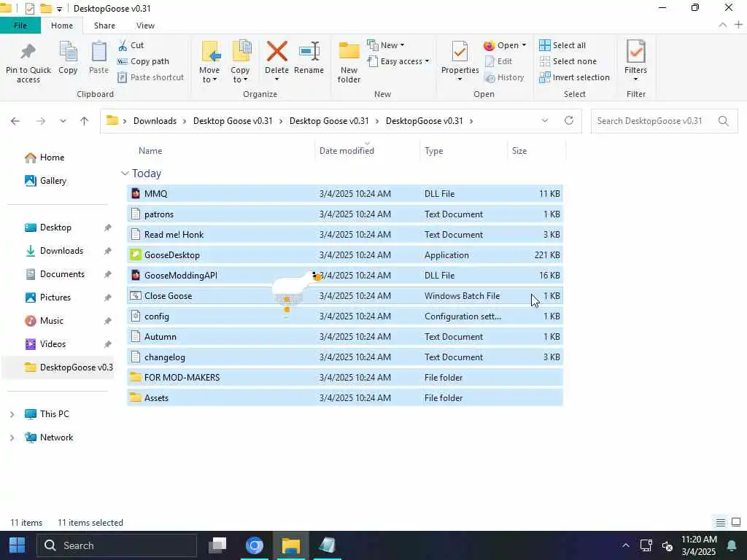Show hidden system tray icons
Viewport: 747px width, 560px height.
point(625,545)
